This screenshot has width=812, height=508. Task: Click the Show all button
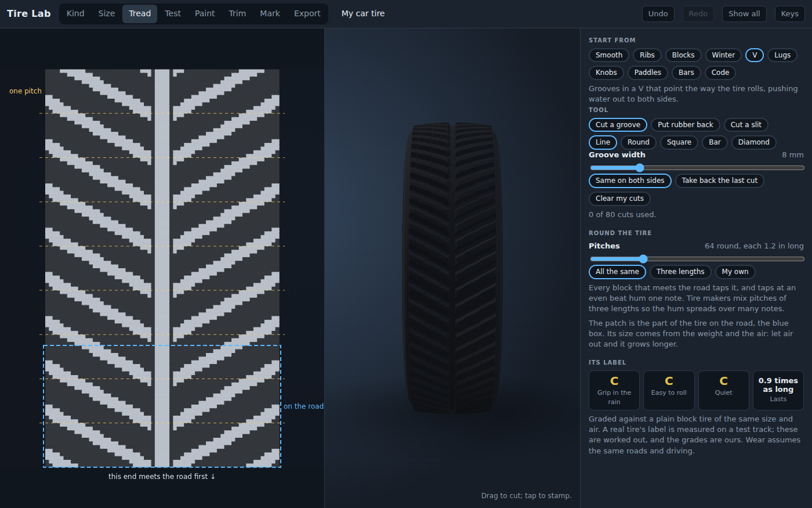(744, 14)
